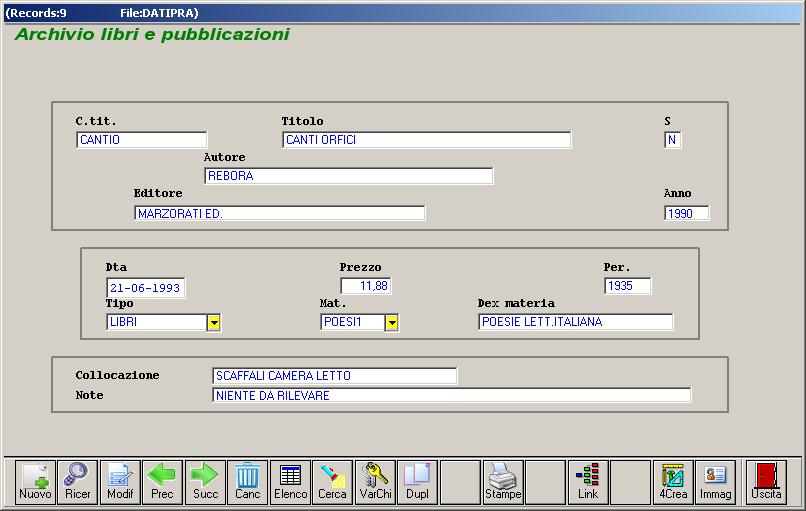Duplicate record with Dupl icon
This screenshot has height=511, width=806.
(417, 482)
